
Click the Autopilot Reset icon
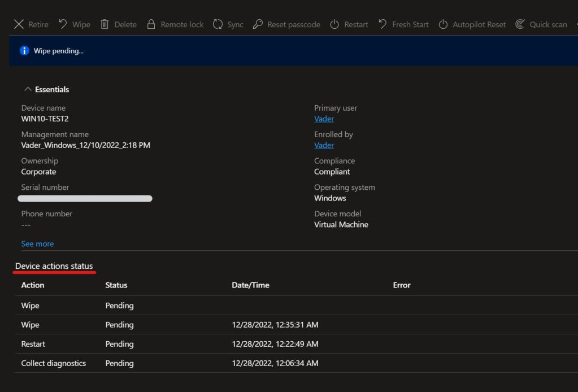tap(443, 24)
